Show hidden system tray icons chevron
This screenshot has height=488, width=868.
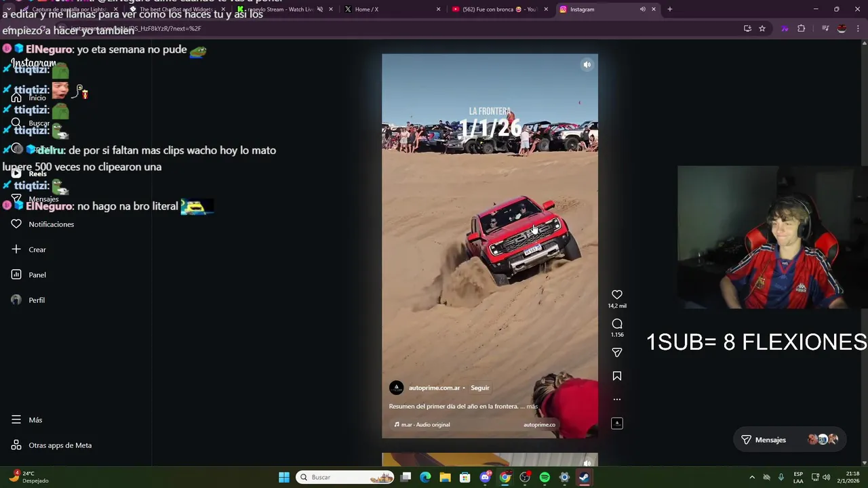coord(751,477)
